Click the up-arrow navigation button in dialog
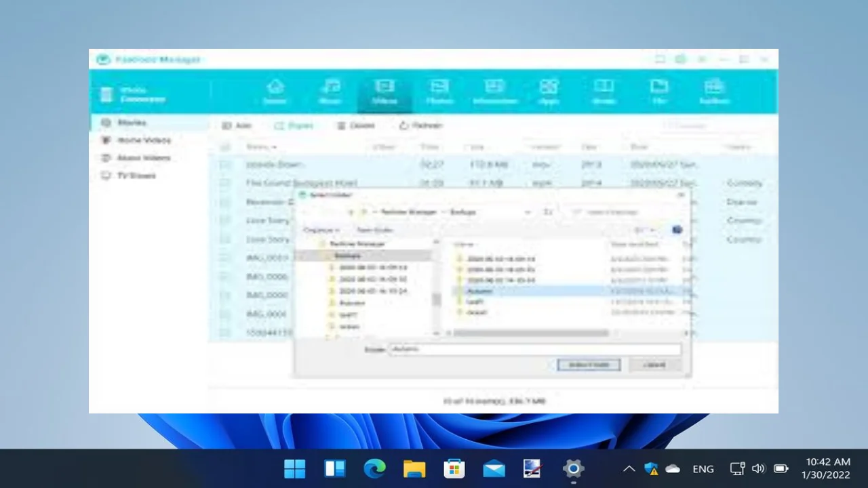Viewport: 868px width, 488px height. coord(351,212)
